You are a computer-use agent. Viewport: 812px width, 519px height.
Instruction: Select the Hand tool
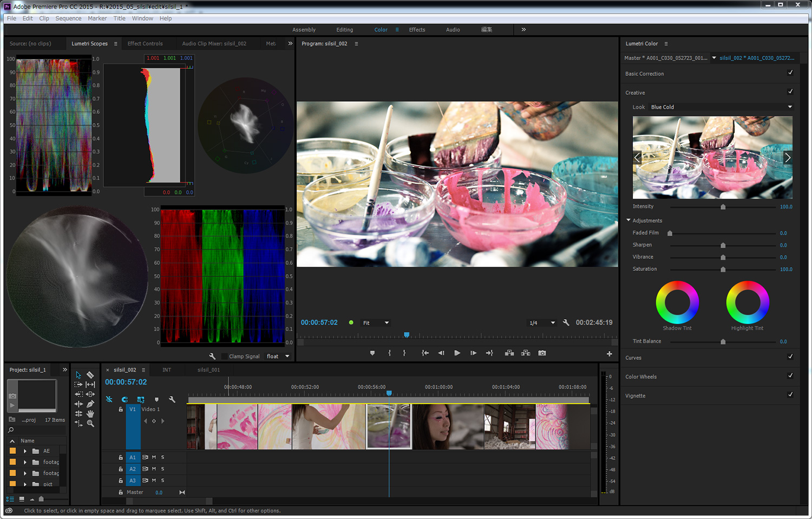pos(90,413)
